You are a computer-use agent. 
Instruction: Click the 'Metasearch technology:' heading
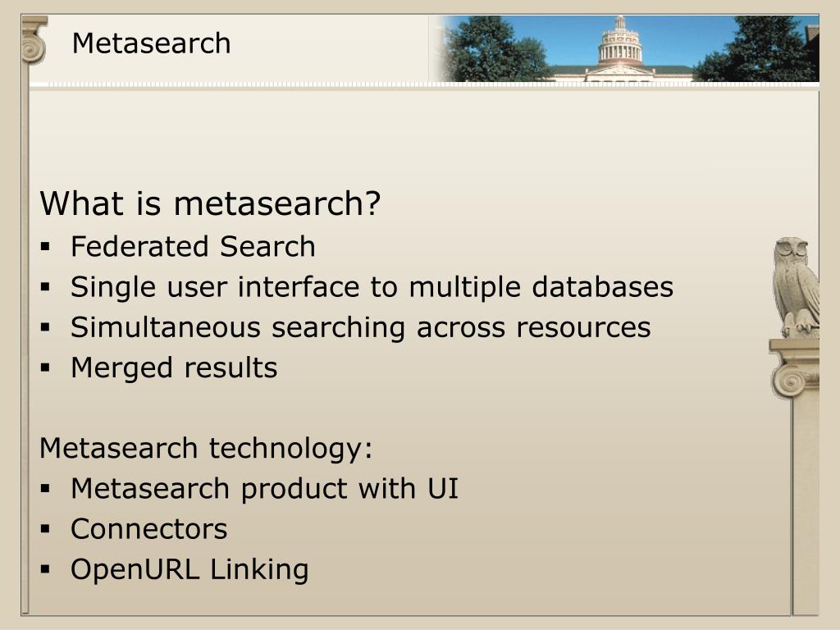pyautogui.click(x=206, y=449)
